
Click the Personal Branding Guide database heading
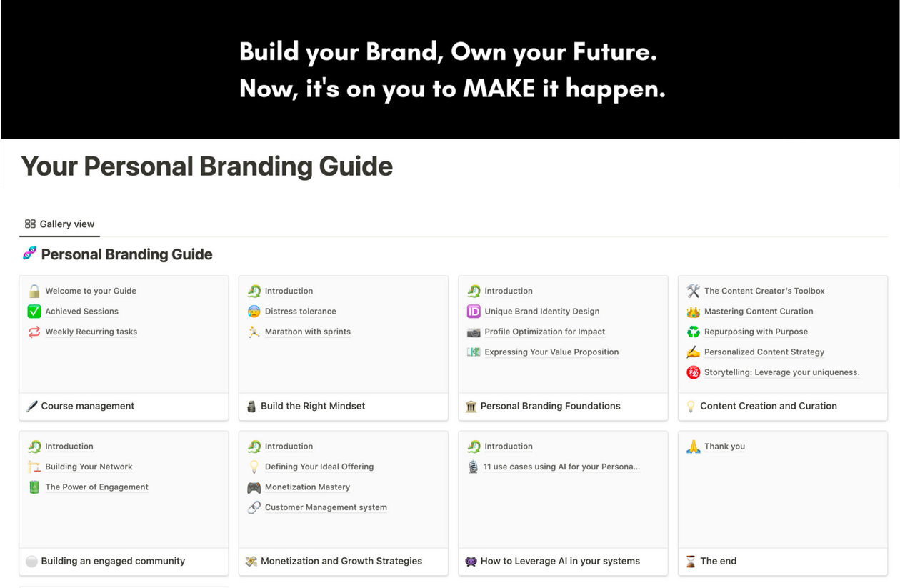[126, 254]
